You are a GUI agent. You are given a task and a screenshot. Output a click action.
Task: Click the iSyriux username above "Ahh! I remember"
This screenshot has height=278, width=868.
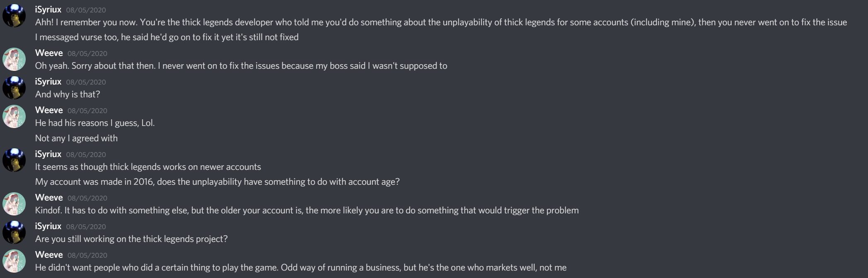point(48,10)
